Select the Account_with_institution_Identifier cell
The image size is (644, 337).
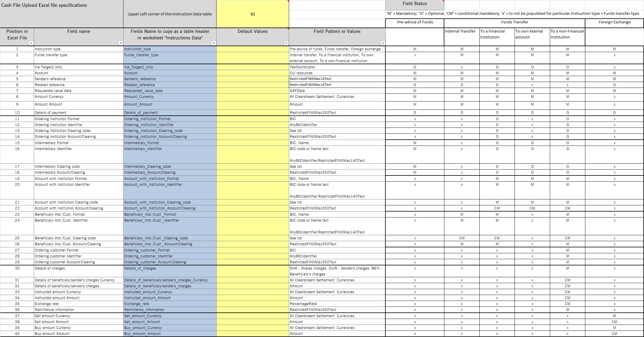pos(170,191)
